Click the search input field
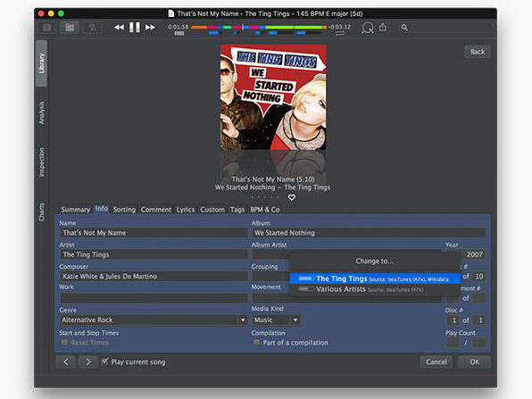 (x=451, y=28)
